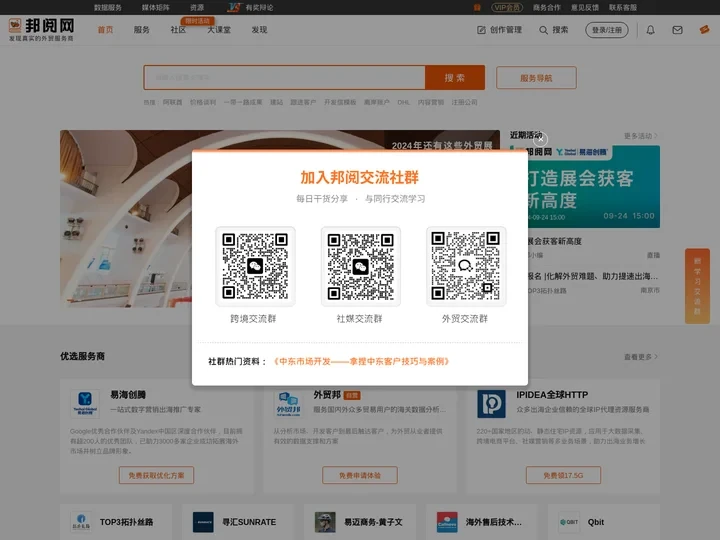
Task: Open the 易迈商务-黄子文 provider card
Action: 360,522
